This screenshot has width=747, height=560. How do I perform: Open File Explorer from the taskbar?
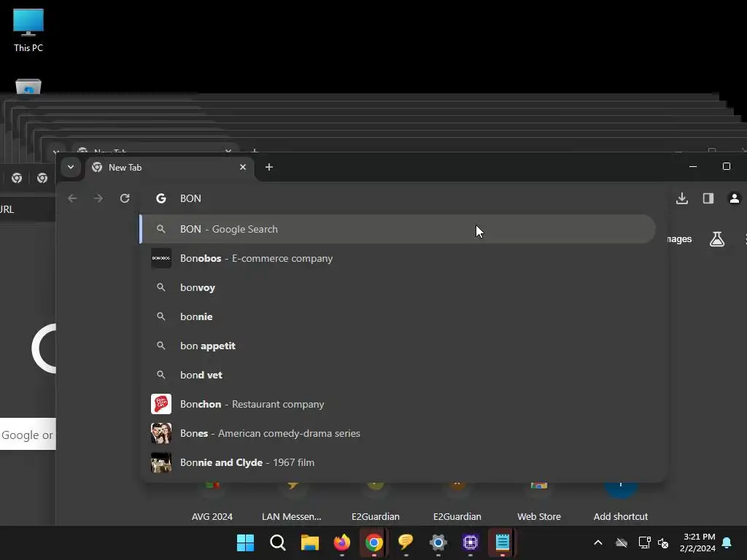[309, 542]
